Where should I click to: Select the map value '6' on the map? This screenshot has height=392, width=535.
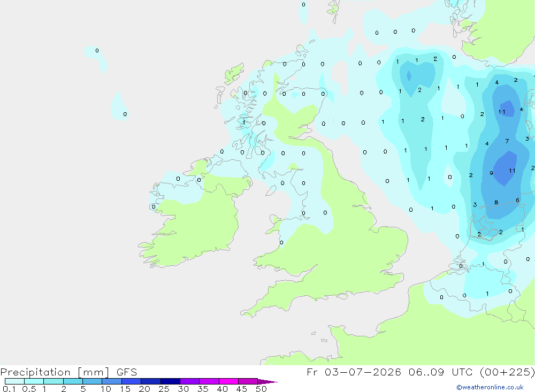click(x=517, y=200)
